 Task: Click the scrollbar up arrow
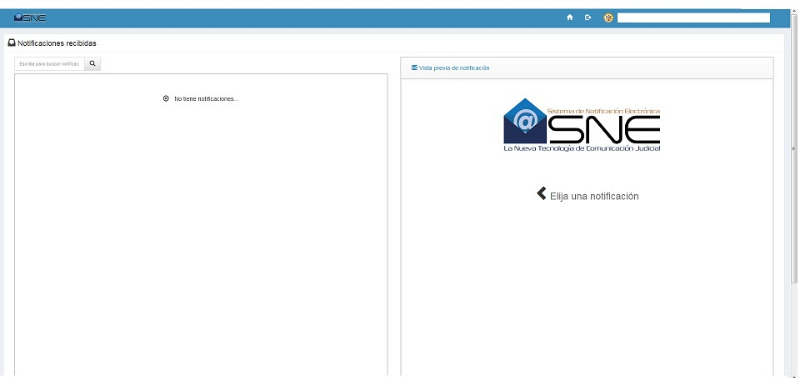pyautogui.click(x=794, y=11)
